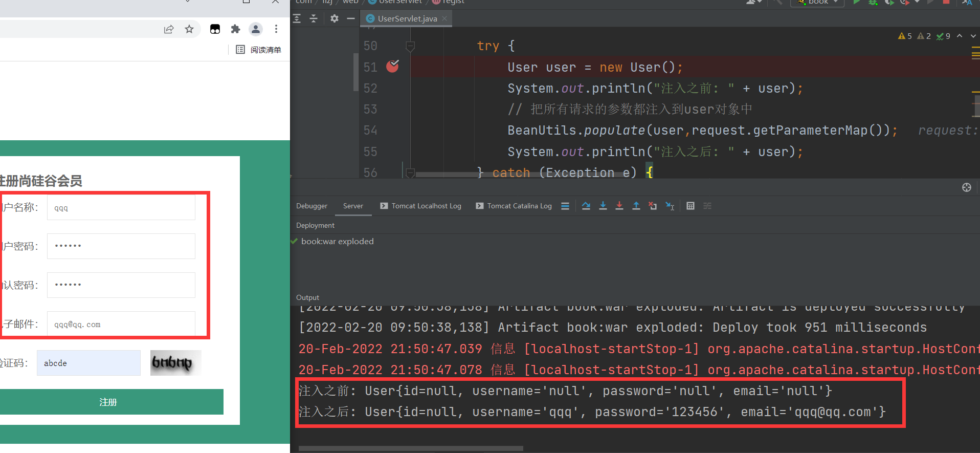
Task: Click the horizontal scrollbar of the Output console
Action: [411, 448]
